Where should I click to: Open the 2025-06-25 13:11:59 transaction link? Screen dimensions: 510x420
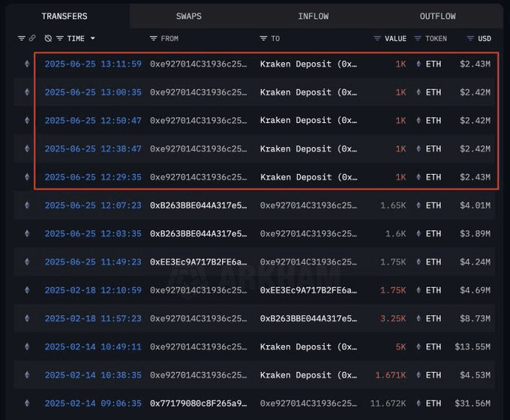[93, 64]
